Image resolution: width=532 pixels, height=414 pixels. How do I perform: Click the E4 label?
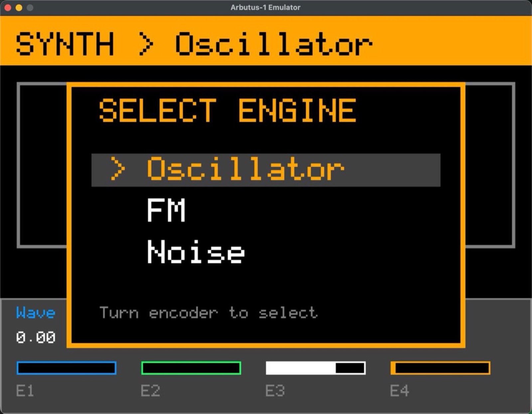click(x=399, y=391)
